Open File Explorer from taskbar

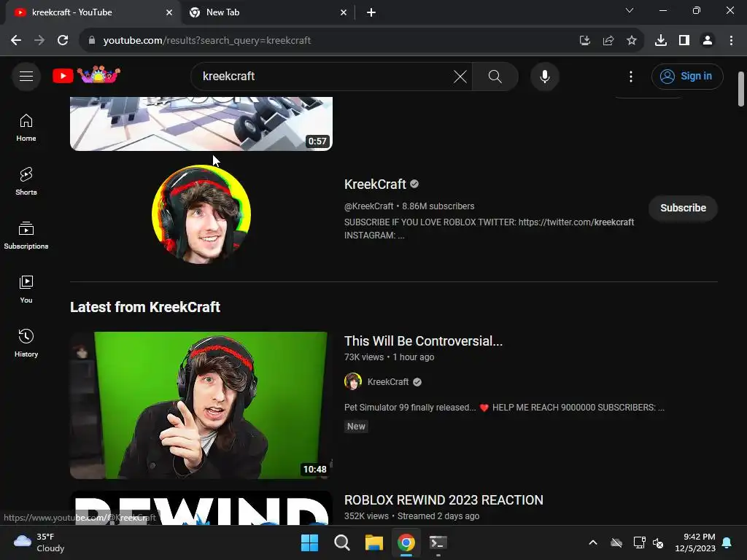tap(374, 542)
